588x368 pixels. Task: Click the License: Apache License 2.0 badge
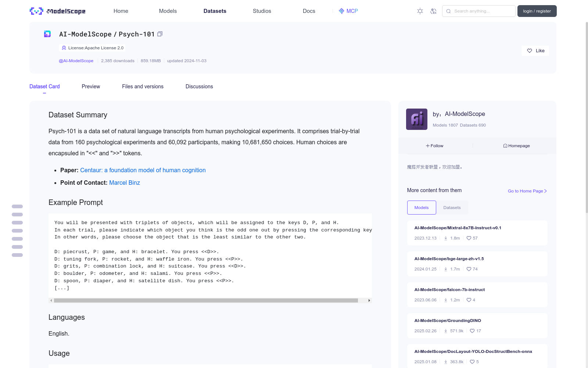coord(92,48)
